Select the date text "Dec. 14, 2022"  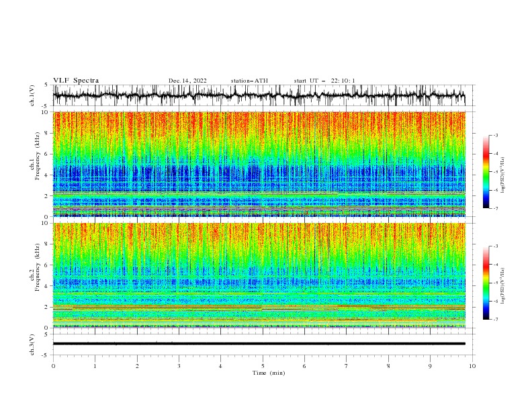(x=187, y=81)
